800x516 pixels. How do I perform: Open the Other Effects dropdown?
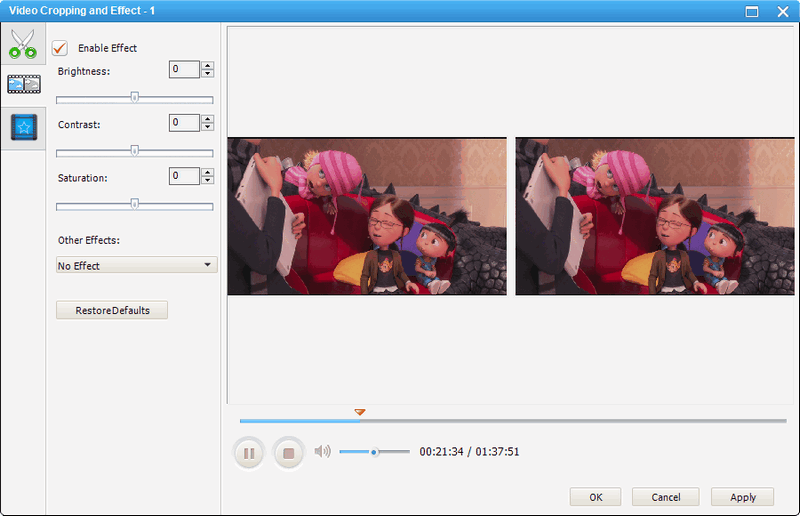click(137, 265)
